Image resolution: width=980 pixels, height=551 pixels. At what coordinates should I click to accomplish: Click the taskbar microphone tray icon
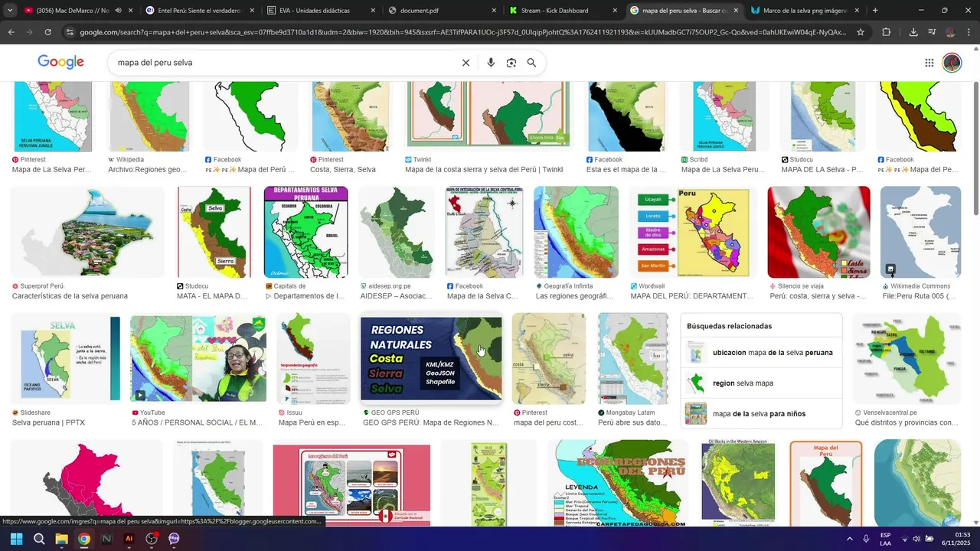click(x=866, y=539)
